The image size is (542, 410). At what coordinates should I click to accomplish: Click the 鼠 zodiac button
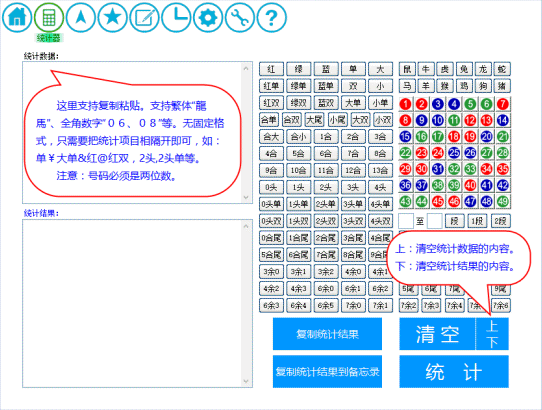coord(408,69)
